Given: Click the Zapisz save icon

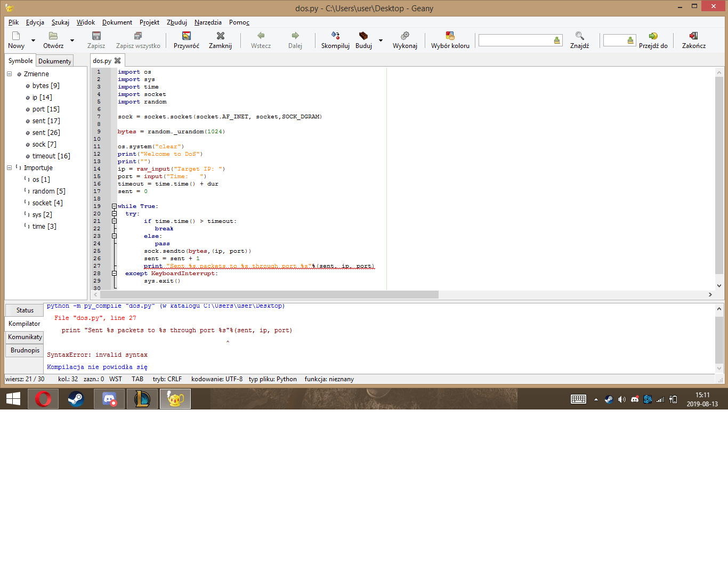Looking at the screenshot, I should click(96, 36).
